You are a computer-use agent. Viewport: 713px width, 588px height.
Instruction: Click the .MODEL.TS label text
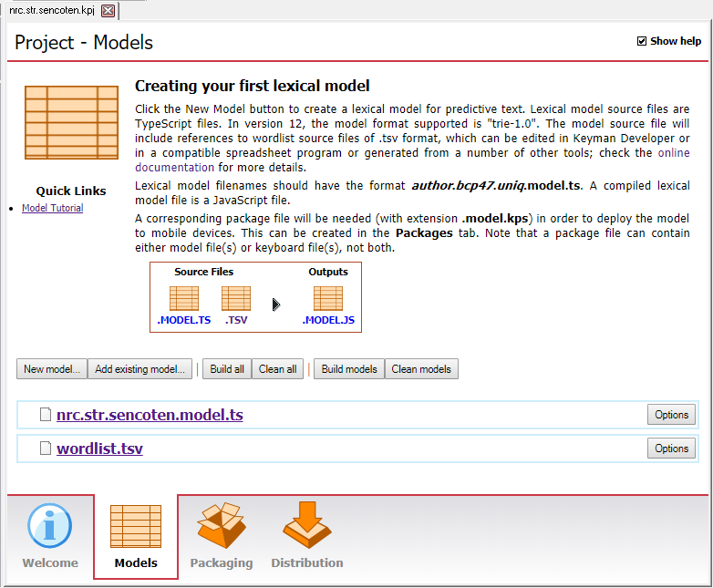183,320
